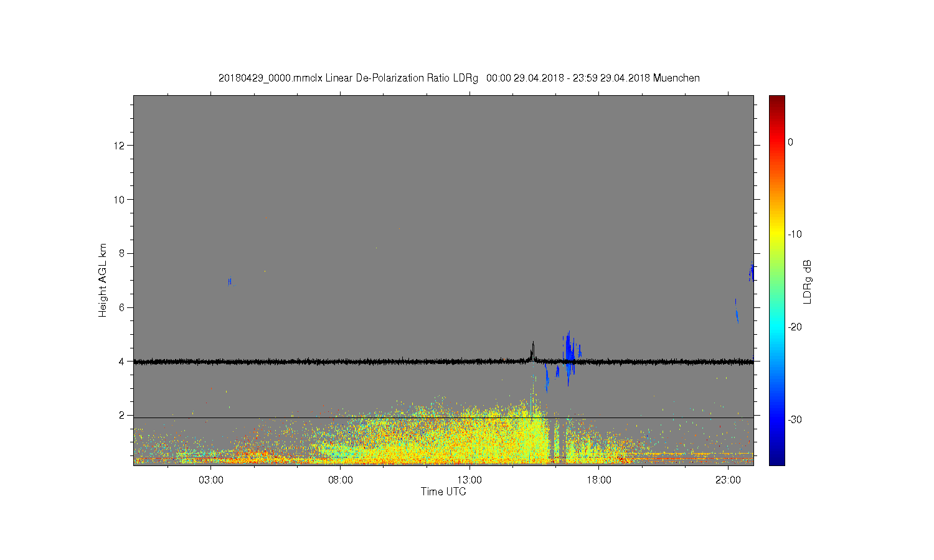934x560 pixels.
Task: Click the 'LDRg dB' colorbar label
Action: [x=808, y=281]
